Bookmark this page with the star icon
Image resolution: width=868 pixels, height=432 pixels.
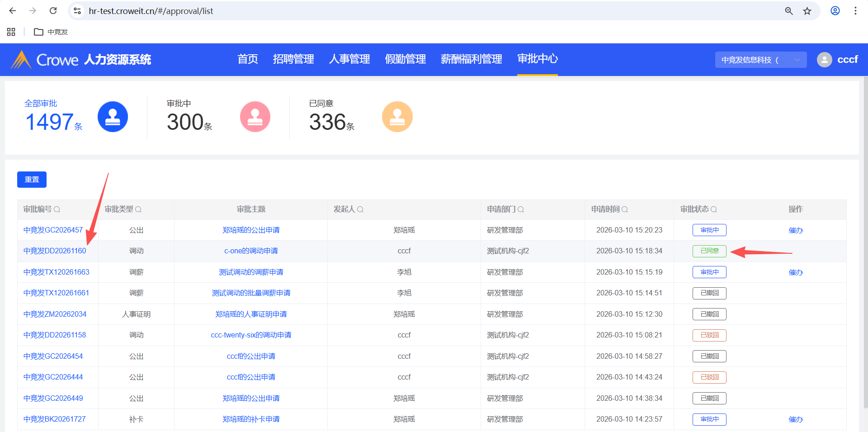click(807, 11)
